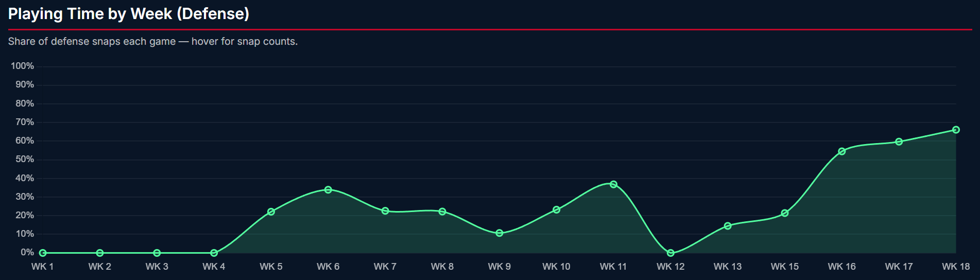Select the WK 4 data point

(214, 253)
